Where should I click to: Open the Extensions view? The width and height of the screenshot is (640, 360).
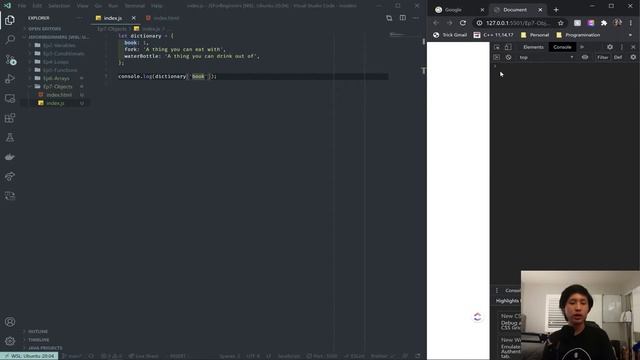(x=10, y=118)
